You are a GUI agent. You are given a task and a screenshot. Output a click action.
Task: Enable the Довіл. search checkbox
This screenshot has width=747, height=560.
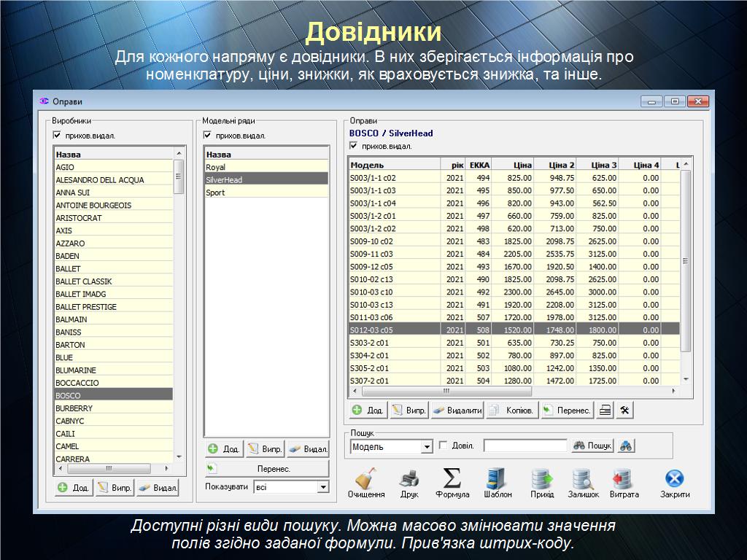443,446
